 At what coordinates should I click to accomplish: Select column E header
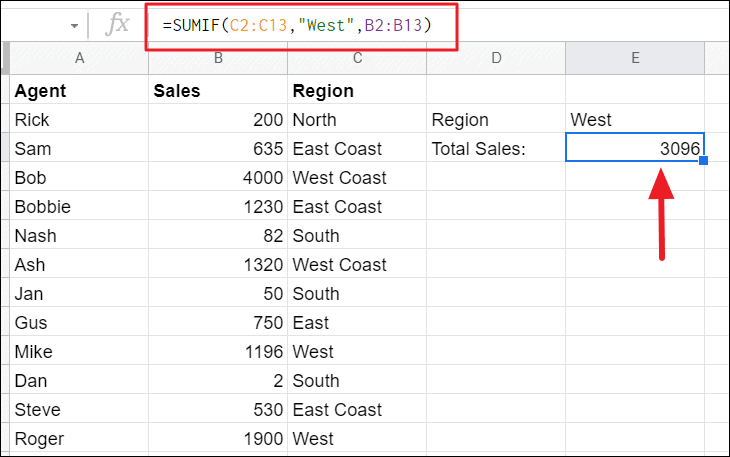[635, 59]
